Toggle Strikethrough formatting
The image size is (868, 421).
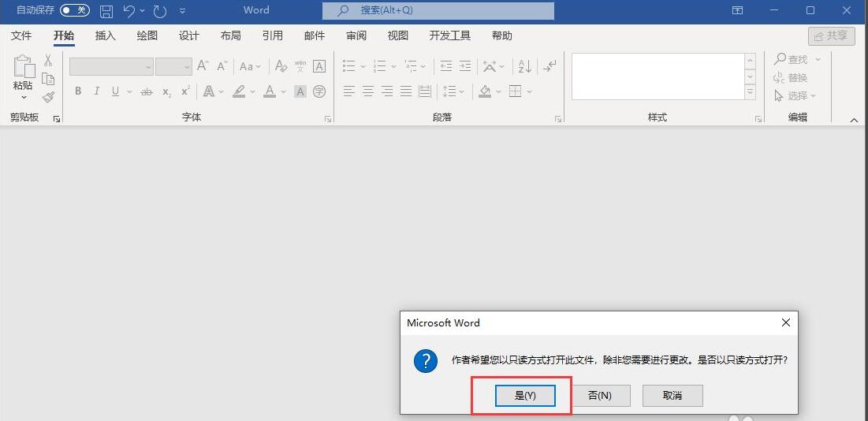coord(146,91)
